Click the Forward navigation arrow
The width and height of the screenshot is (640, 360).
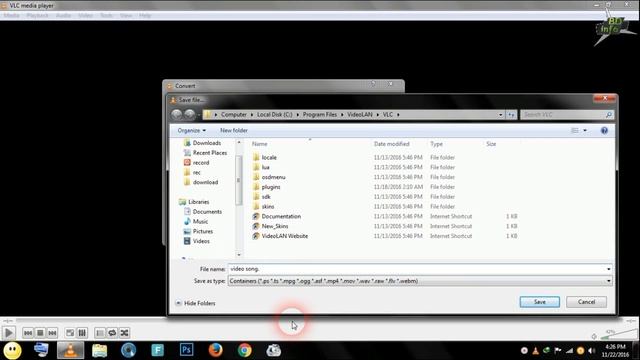(190, 115)
